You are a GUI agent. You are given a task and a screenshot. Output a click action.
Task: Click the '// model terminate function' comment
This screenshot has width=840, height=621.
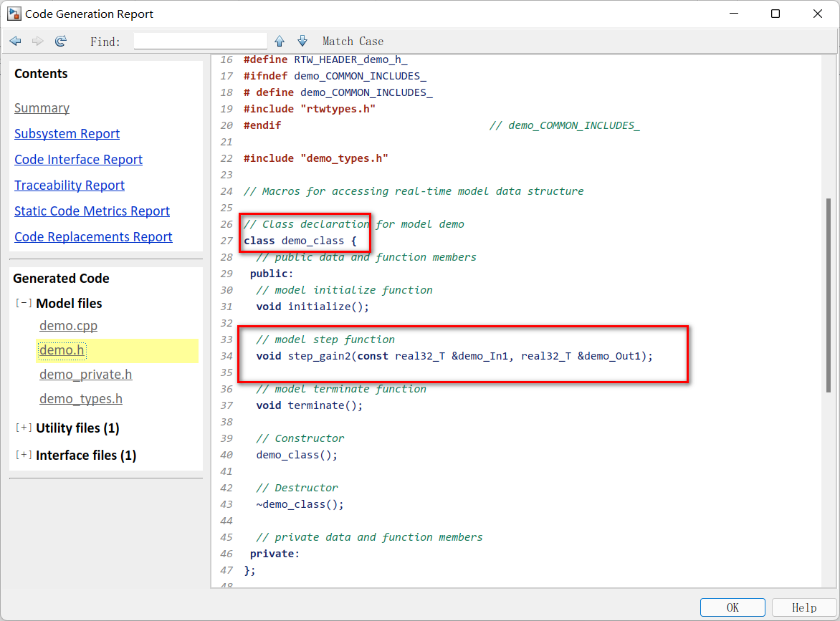[x=341, y=389]
